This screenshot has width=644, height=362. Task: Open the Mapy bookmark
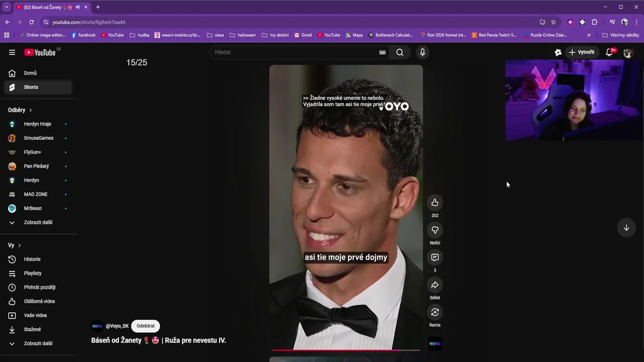click(354, 35)
